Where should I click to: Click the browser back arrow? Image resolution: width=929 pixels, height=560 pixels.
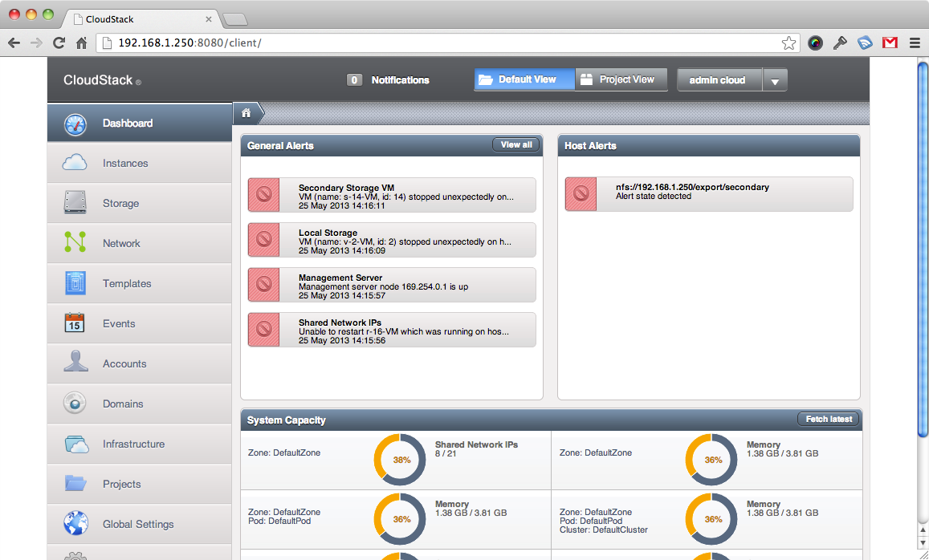click(x=14, y=43)
